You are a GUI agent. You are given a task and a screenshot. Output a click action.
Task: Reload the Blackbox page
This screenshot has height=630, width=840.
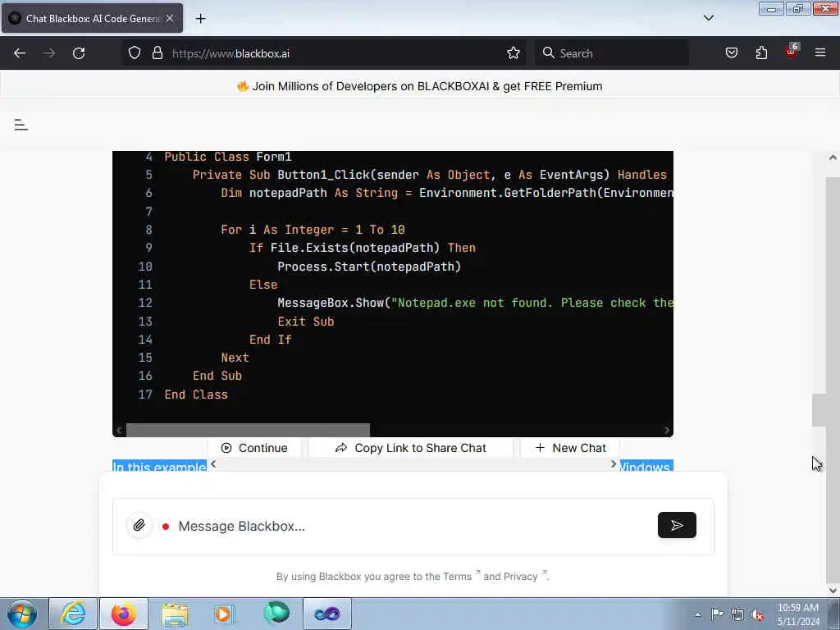click(x=79, y=53)
